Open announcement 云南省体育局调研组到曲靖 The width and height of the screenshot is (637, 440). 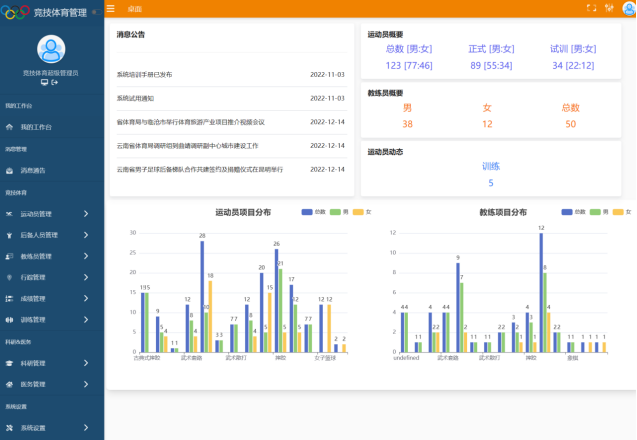pyautogui.click(x=187, y=145)
